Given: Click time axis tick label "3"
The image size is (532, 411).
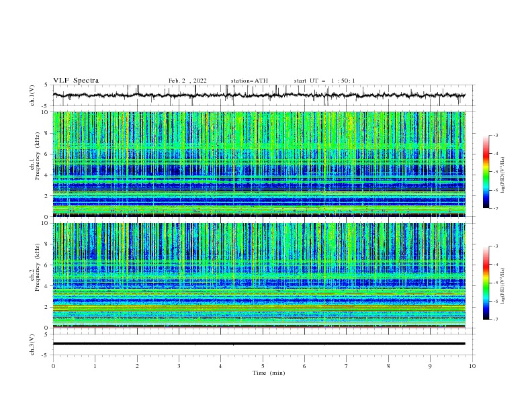Looking at the screenshot, I should [x=179, y=366].
